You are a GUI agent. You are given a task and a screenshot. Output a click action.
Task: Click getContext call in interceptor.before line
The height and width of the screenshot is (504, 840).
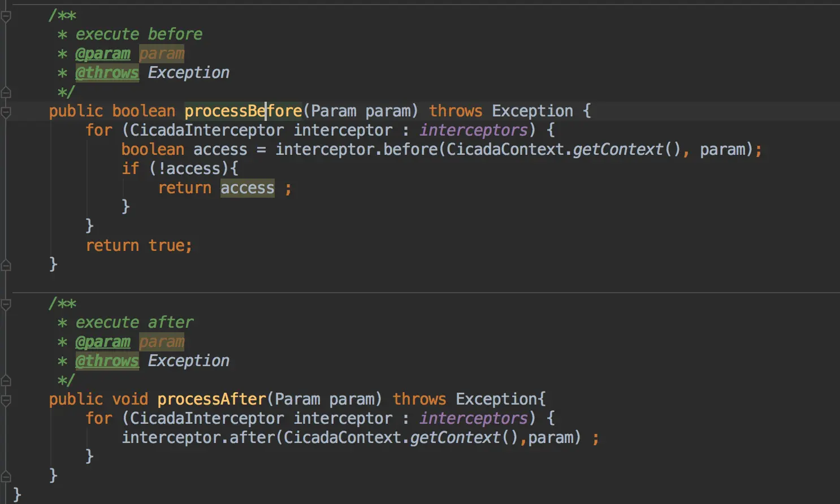[x=617, y=149]
